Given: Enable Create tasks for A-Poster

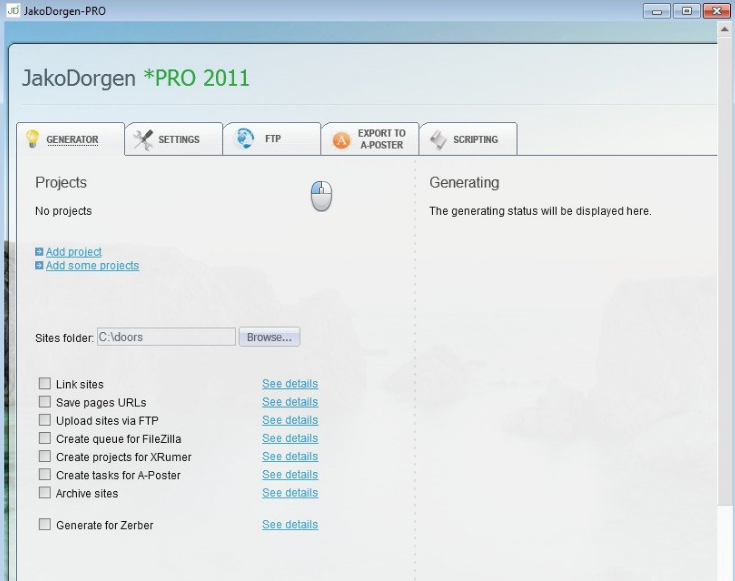Looking at the screenshot, I should (45, 475).
